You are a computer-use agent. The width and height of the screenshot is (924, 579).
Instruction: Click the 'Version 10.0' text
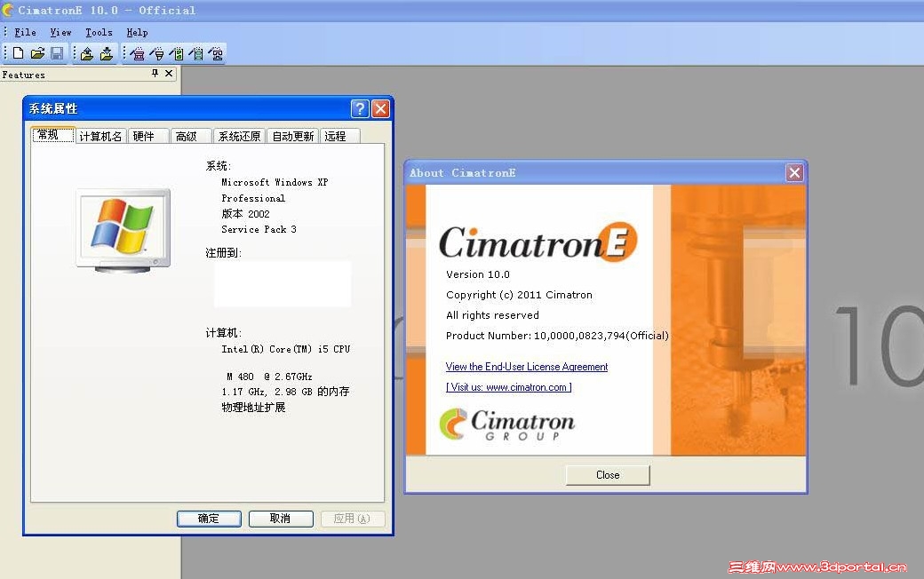[x=478, y=274]
